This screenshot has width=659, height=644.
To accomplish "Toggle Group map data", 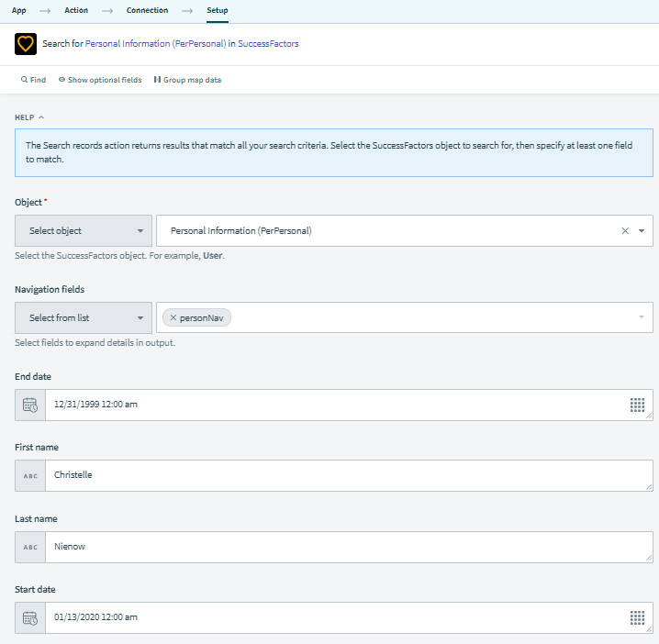I will [187, 80].
